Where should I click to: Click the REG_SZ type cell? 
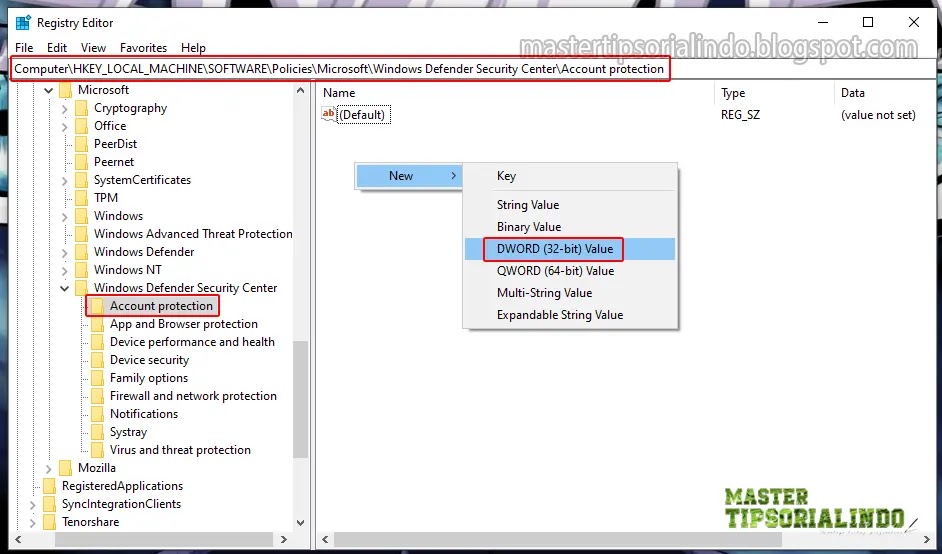[x=740, y=115]
